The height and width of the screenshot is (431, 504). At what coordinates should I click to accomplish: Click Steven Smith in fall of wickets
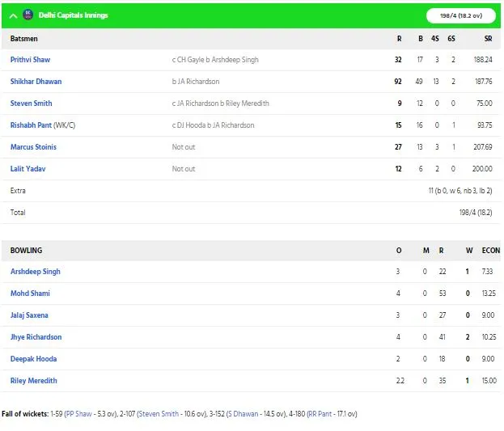(x=159, y=414)
